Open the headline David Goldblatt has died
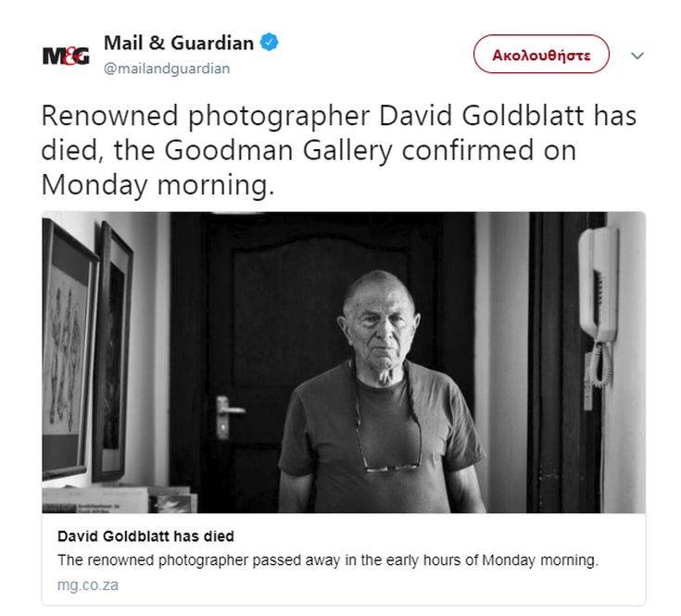 145,536
